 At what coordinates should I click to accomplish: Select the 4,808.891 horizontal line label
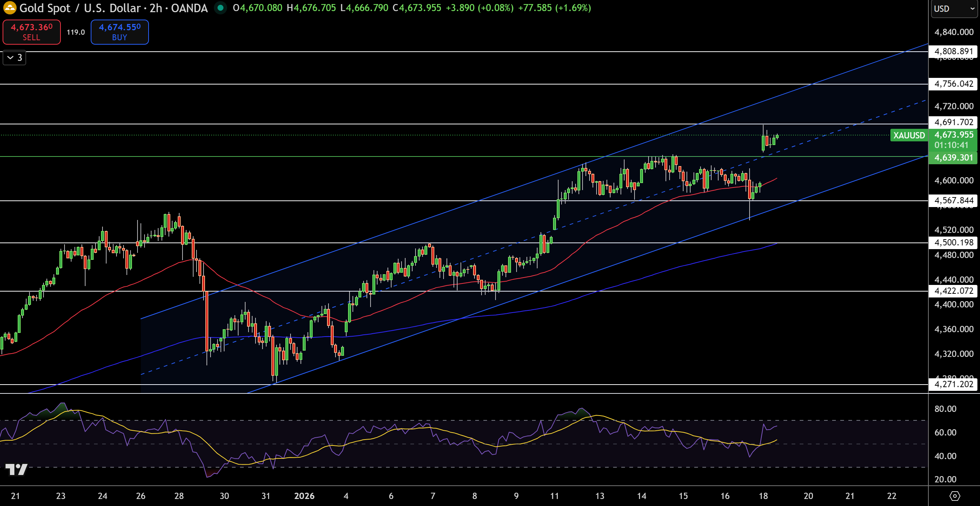point(953,51)
